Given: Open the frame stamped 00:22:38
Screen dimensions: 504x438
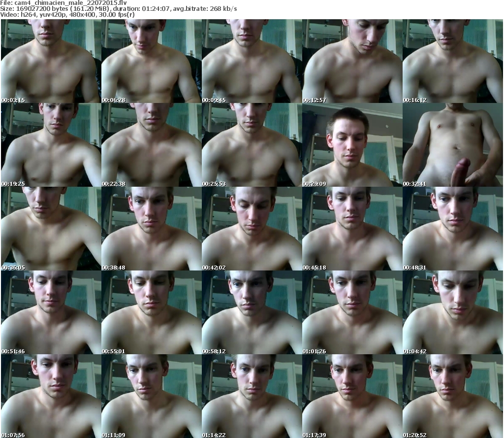Looking at the screenshot, I should (x=152, y=145).
